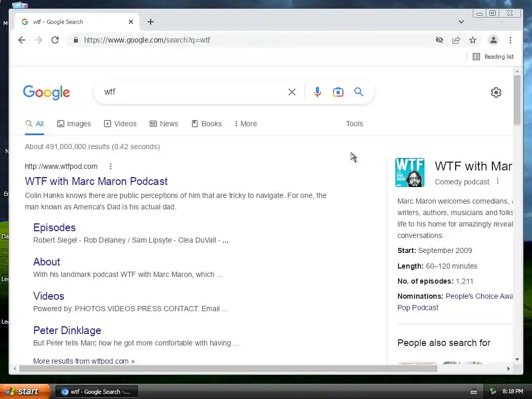Click More results from wtfpod.com

point(84,361)
